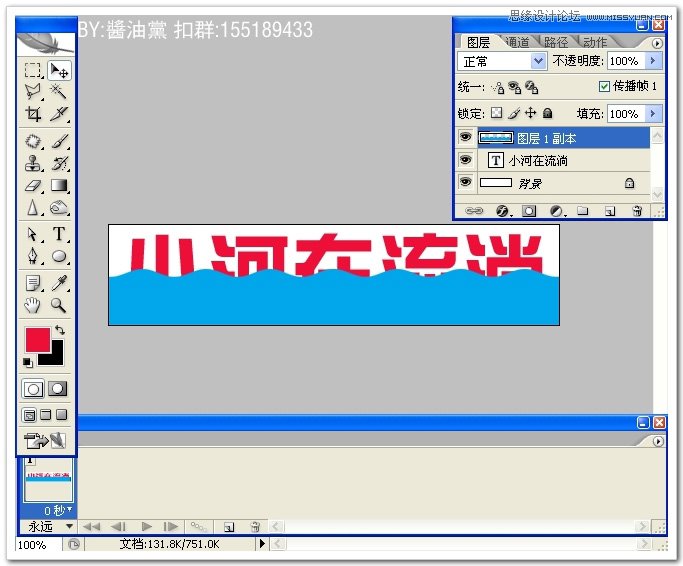The width and height of the screenshot is (683, 566).
Task: Open the 不透明度 opacity slider arrow
Action: pyautogui.click(x=653, y=61)
